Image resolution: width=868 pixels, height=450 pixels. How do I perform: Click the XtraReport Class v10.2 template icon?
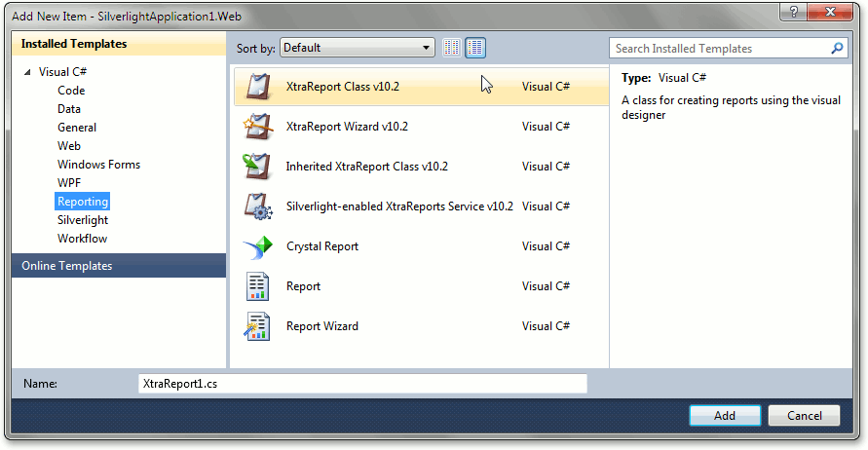pyautogui.click(x=258, y=87)
